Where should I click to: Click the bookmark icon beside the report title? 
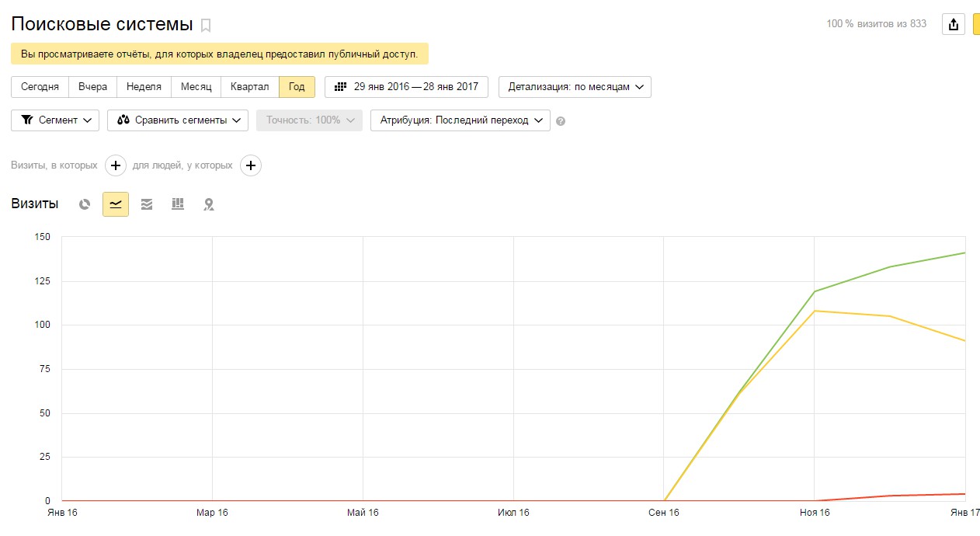pos(206,26)
